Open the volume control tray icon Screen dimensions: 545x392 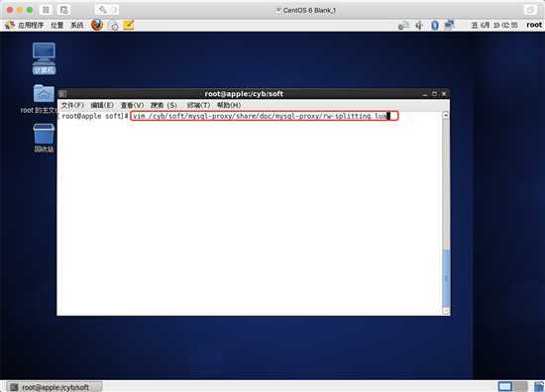[x=419, y=25]
